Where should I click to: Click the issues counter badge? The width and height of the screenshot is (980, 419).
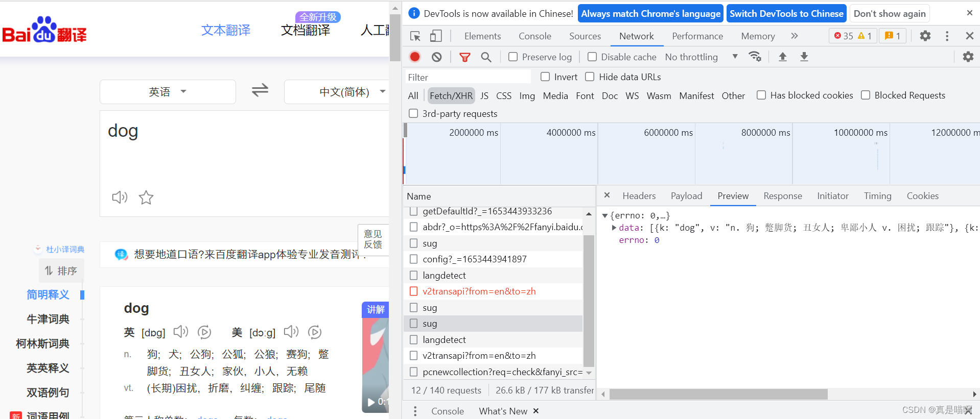[893, 36]
